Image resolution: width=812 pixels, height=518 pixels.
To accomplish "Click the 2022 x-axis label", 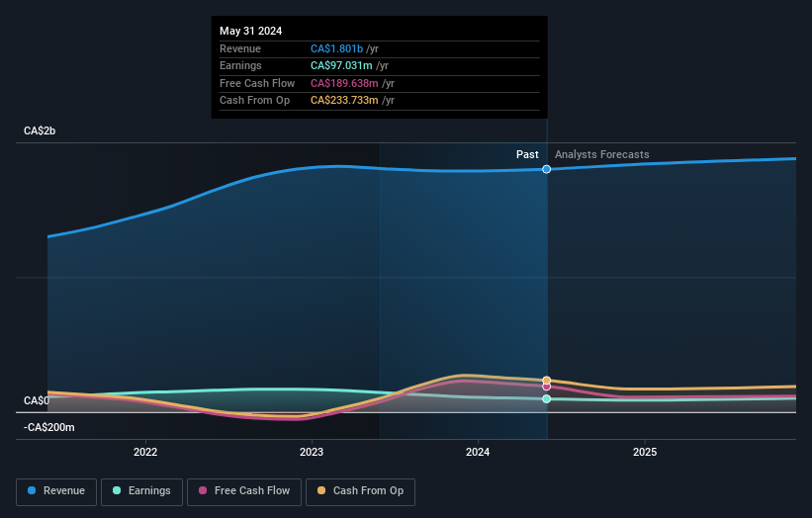I will pos(145,452).
